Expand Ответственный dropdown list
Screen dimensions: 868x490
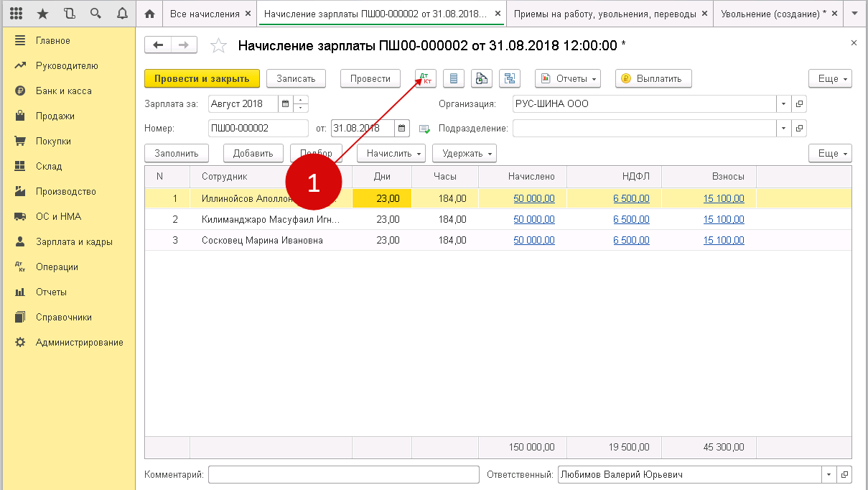click(x=829, y=475)
